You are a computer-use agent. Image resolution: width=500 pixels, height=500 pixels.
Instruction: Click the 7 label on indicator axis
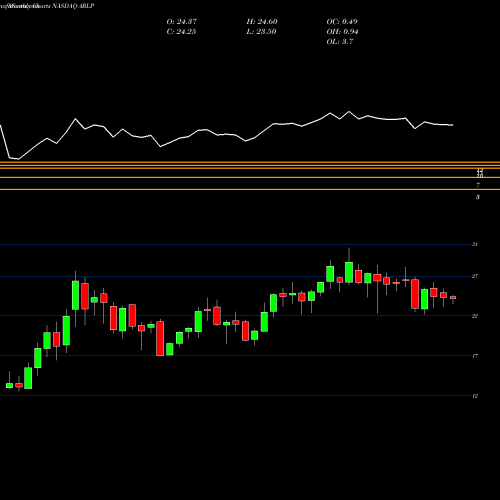point(478,185)
